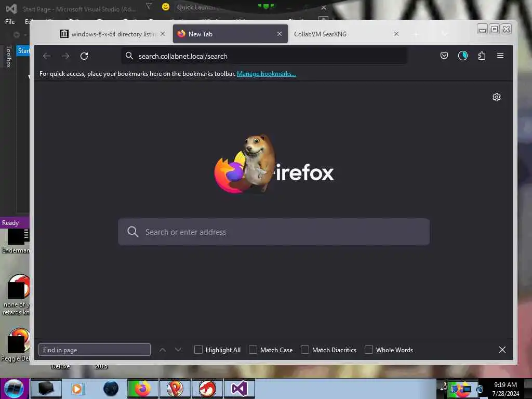Open Enderman desktop icon
Viewport: 532px width, 399px height.
(x=16, y=241)
